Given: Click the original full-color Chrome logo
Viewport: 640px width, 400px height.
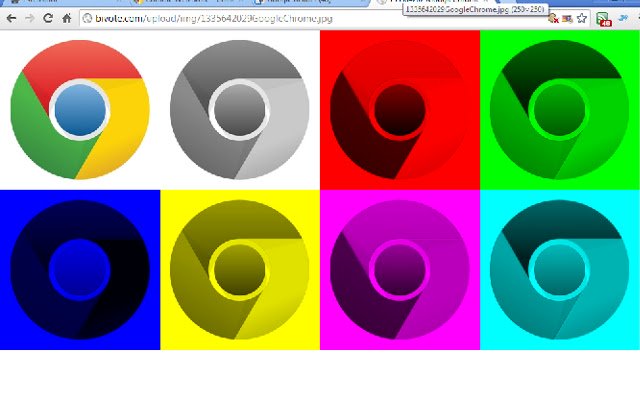Looking at the screenshot, I should 80,109.
